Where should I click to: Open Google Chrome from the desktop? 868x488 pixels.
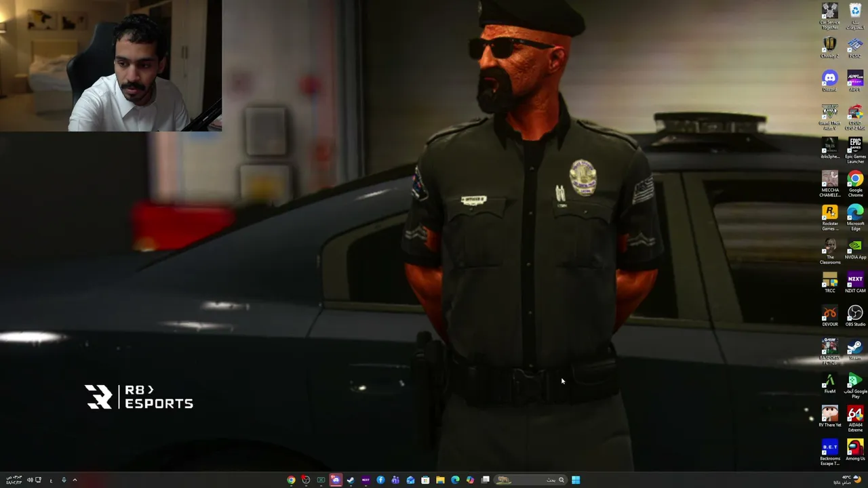[x=855, y=184]
